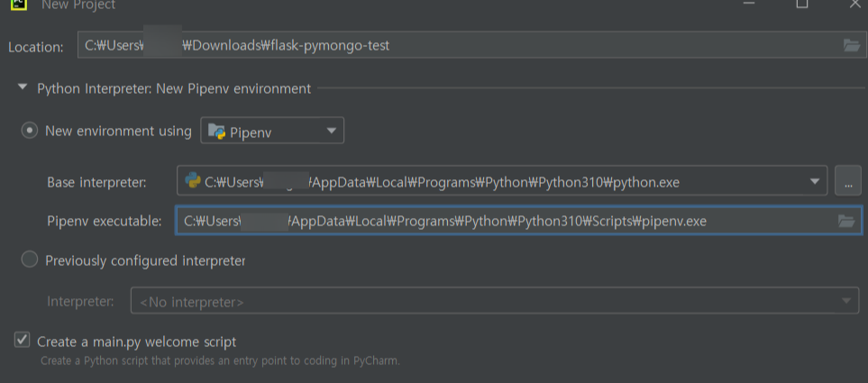Click the Python icon in Base interpreter field
This screenshot has width=868, height=383.
[193, 180]
